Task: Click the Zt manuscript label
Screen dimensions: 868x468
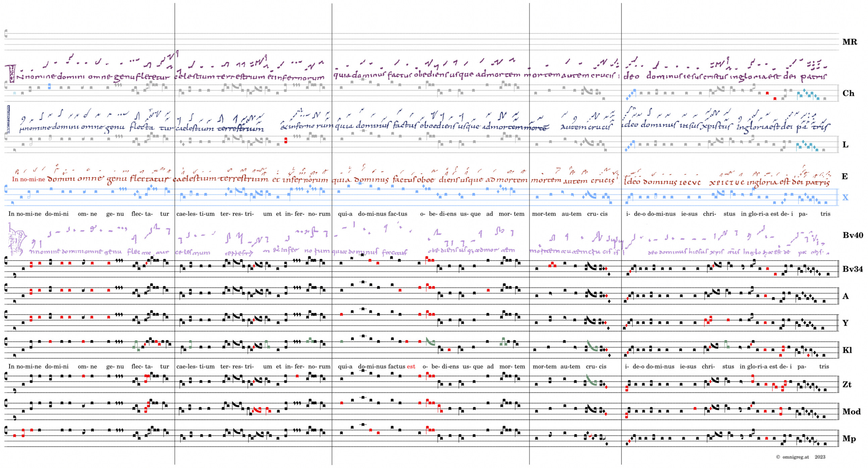Action: tap(847, 385)
